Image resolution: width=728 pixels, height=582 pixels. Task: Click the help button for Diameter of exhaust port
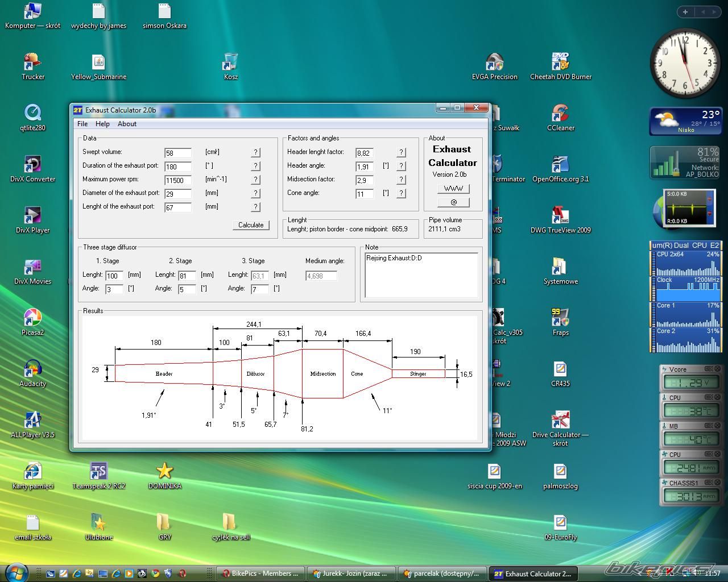[256, 193]
